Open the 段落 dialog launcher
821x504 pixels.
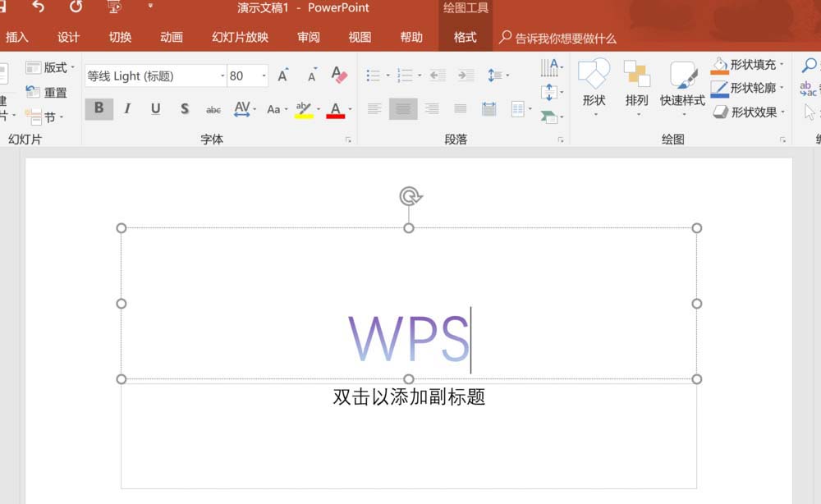[561, 140]
